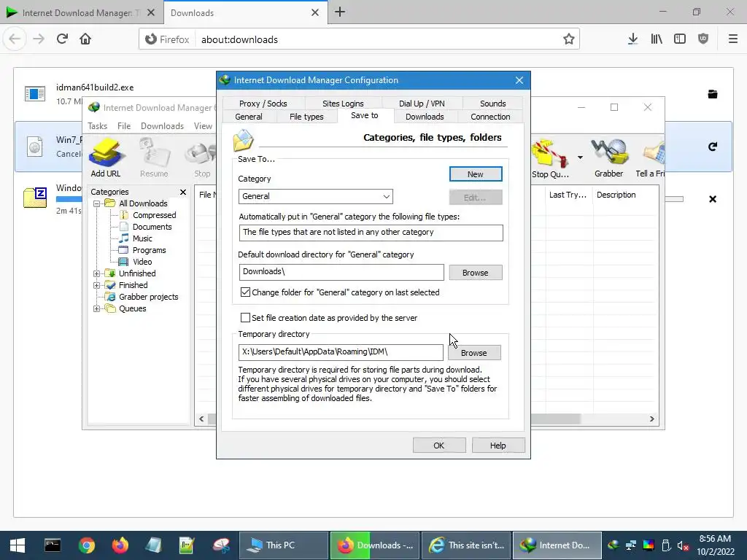
Task: Click the New category button
Action: (x=476, y=174)
